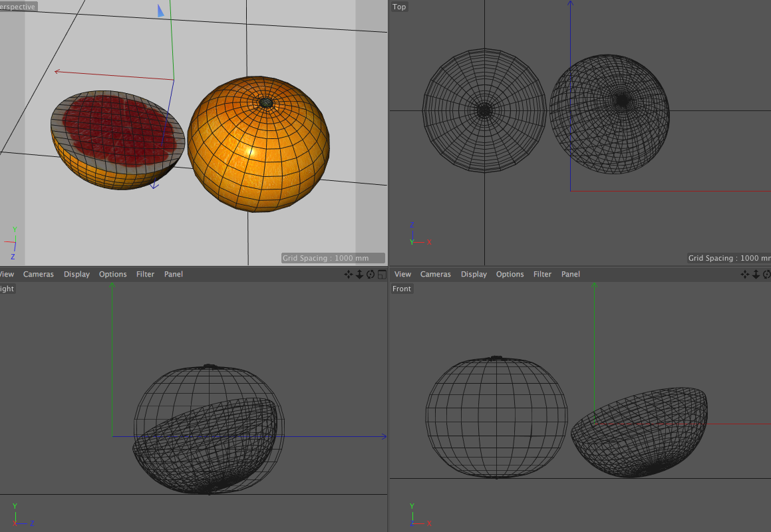Click the pan camera icon in Right viewport
The width and height of the screenshot is (771, 532).
tap(348, 274)
